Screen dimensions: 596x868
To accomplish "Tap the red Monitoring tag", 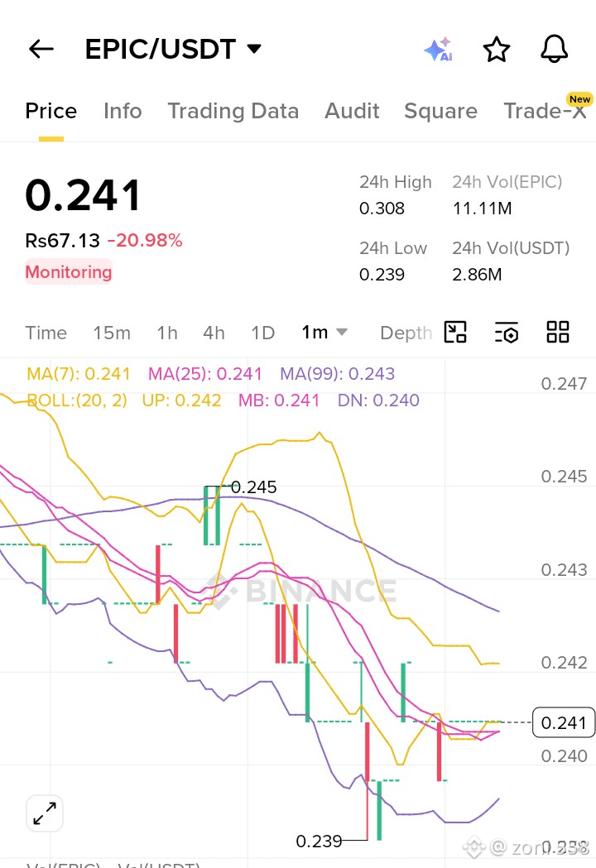I will point(69,271).
